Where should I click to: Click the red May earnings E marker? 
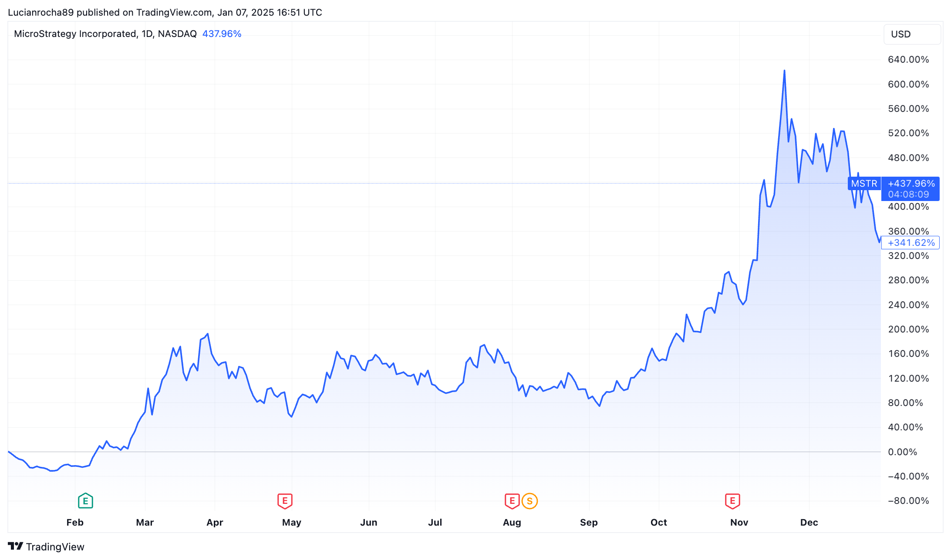tap(285, 501)
